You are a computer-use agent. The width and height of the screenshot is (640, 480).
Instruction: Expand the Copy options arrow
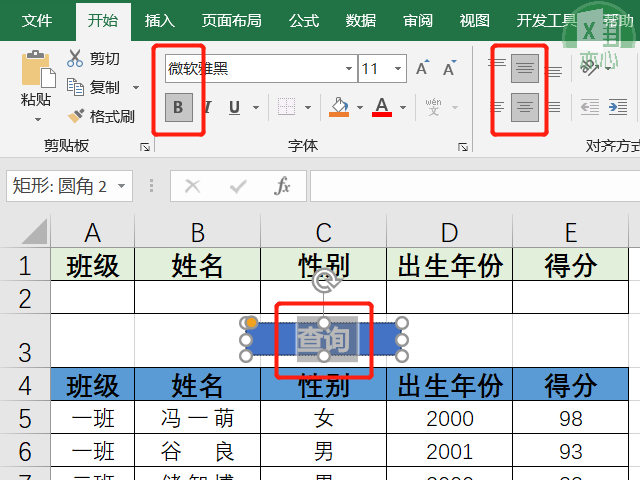[x=136, y=87]
